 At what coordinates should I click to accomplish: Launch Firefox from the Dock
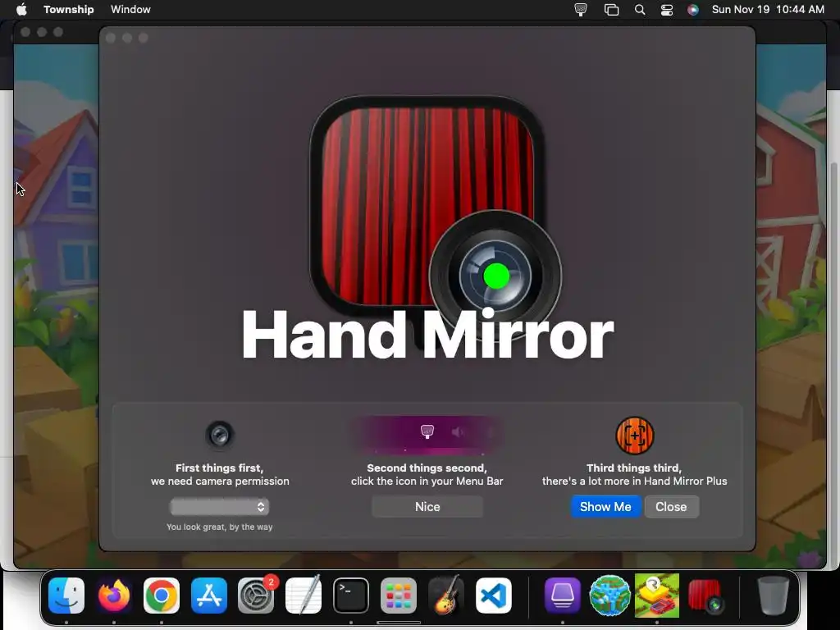(113, 596)
